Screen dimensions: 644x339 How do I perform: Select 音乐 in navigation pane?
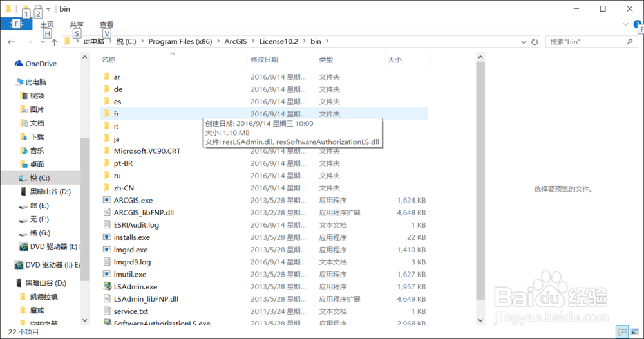point(37,151)
